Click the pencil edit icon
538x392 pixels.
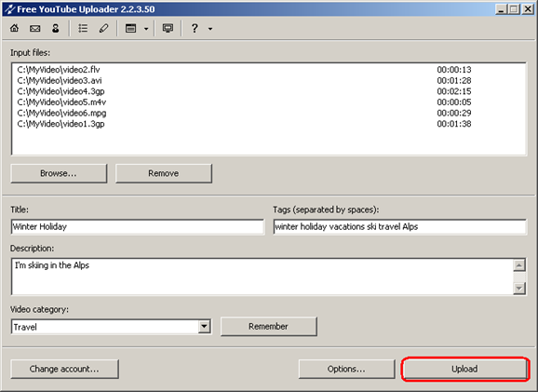tap(103, 28)
